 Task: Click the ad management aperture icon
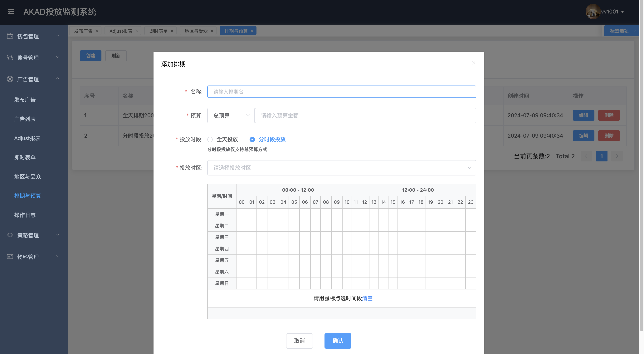click(x=10, y=79)
